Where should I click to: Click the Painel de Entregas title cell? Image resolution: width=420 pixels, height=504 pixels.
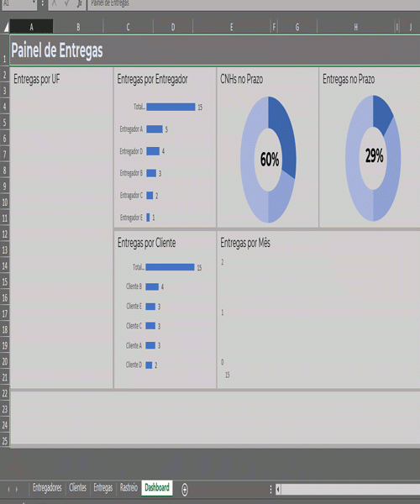click(215, 50)
